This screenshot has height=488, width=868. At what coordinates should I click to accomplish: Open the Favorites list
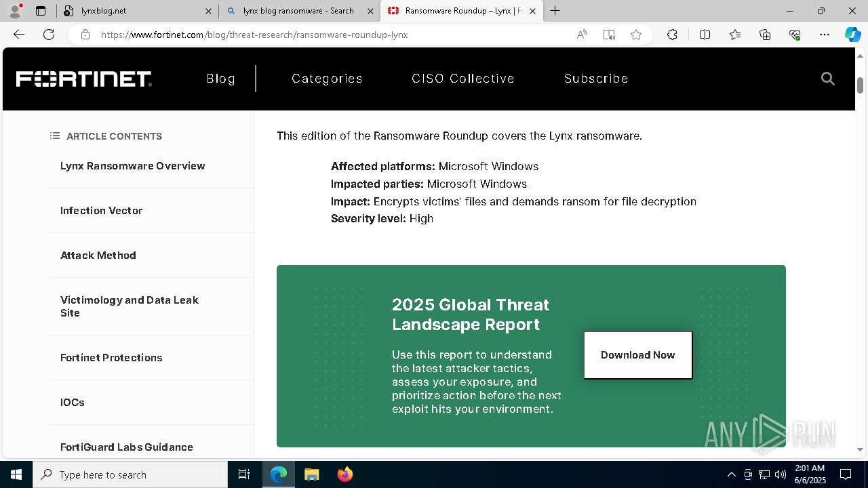click(735, 35)
